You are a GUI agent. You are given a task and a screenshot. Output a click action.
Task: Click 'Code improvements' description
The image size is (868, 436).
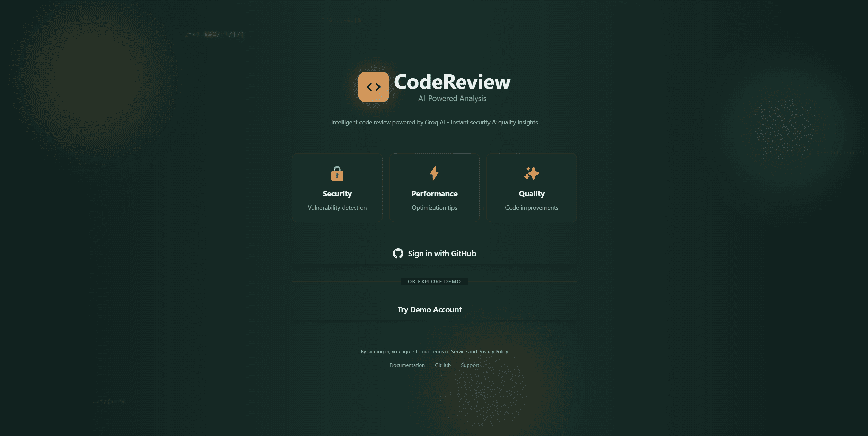click(532, 208)
